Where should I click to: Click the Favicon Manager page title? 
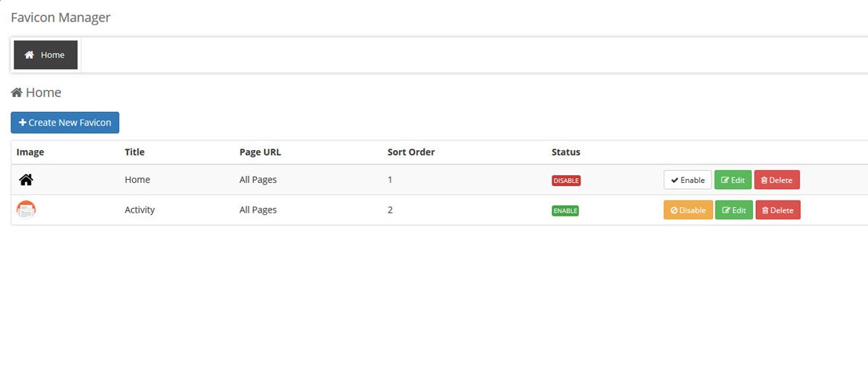coord(60,17)
